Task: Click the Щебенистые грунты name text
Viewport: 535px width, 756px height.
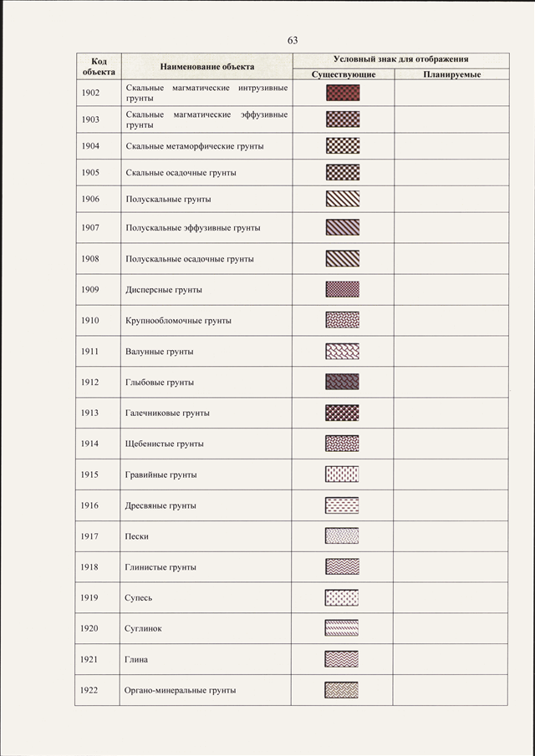Action: pos(165,444)
